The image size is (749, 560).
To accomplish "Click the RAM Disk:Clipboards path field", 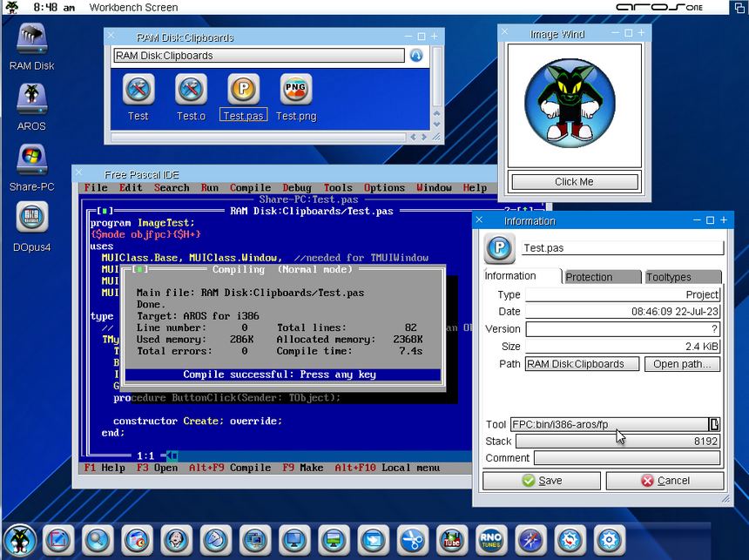I will [259, 56].
